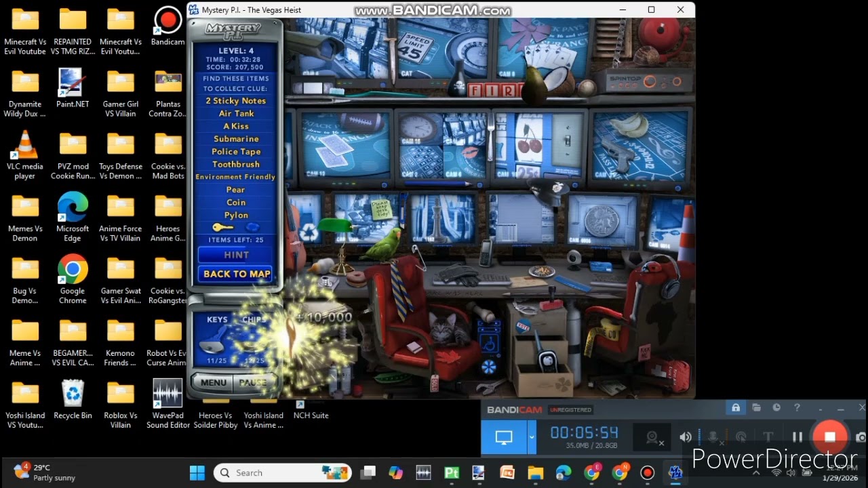Click 'A Kiss' in item list

click(236, 126)
